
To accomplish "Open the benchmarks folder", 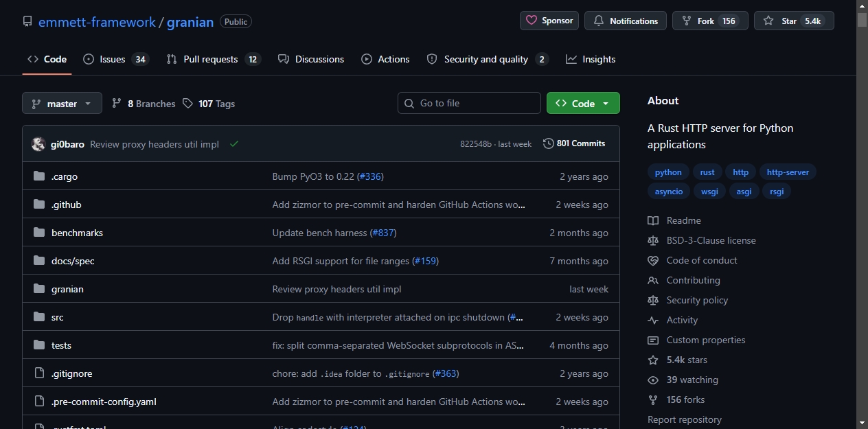I will pyautogui.click(x=77, y=233).
